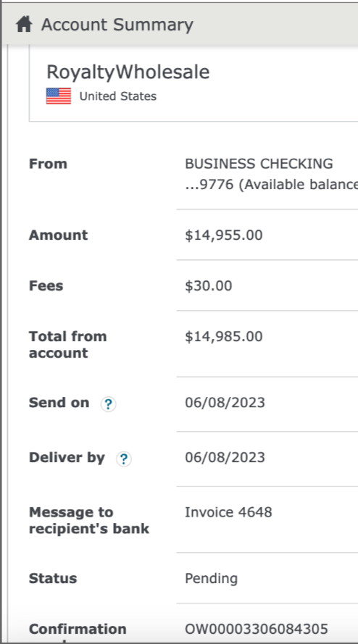Click the Send on help question mark
This screenshot has width=358, height=644.
pyautogui.click(x=109, y=404)
